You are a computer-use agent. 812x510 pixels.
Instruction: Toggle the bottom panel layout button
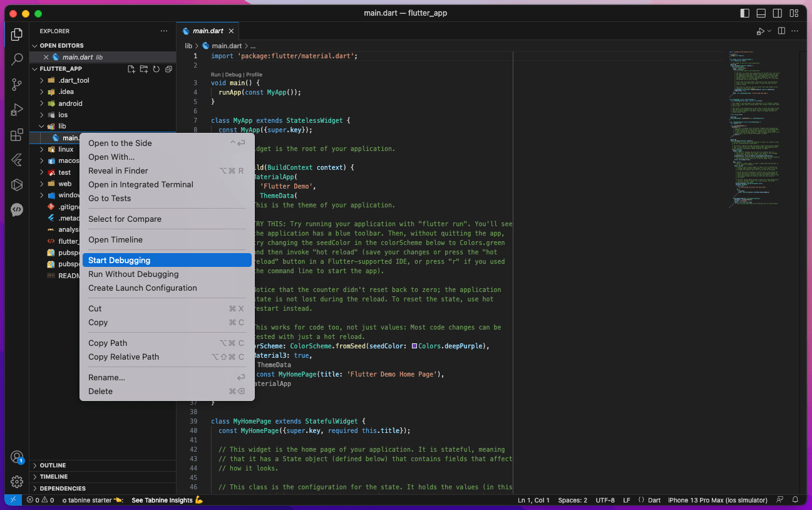(x=761, y=13)
